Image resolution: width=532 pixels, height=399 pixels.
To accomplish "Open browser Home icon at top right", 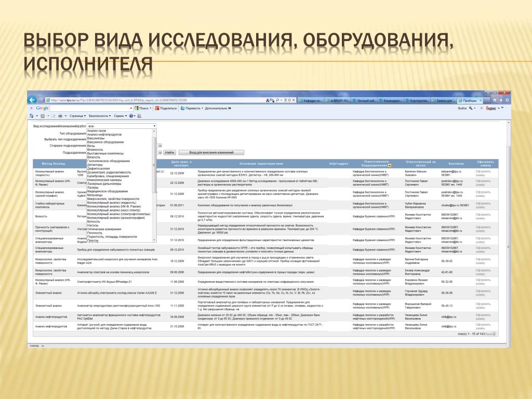I will pos(495,100).
